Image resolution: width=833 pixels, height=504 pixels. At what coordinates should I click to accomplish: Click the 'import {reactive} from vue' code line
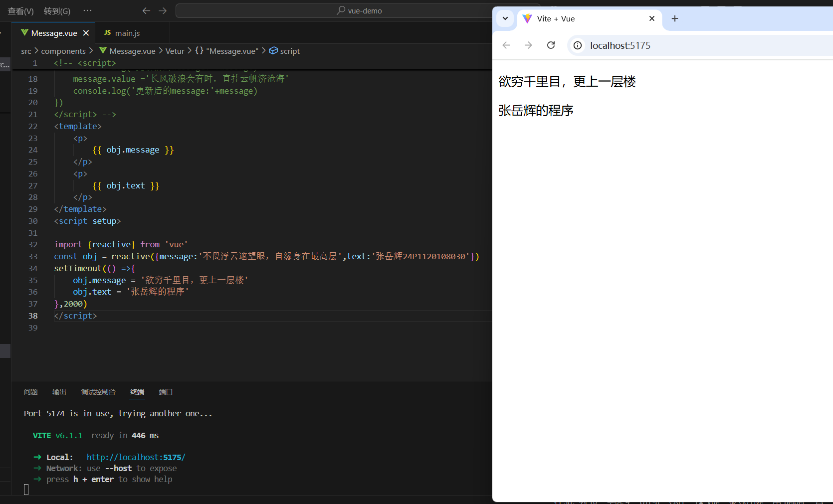point(121,244)
